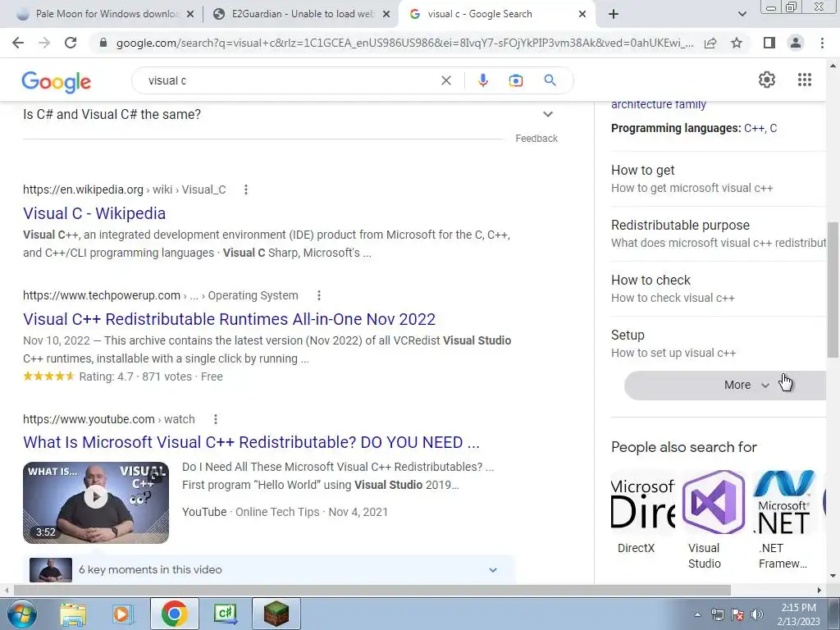
Task: Open the C++ programming language link
Action: pyautogui.click(x=754, y=128)
